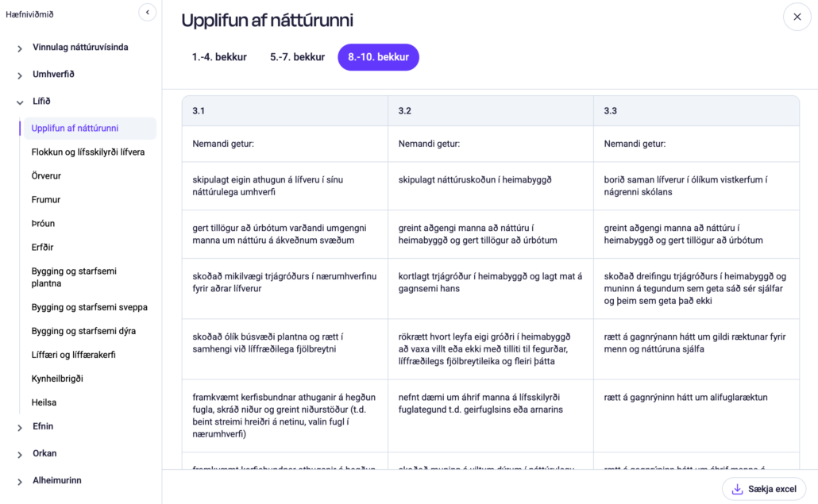Viewport: 818px width, 504px height.
Task: Expand the Vinnulag náttúruvísinda section
Action: coord(20,48)
